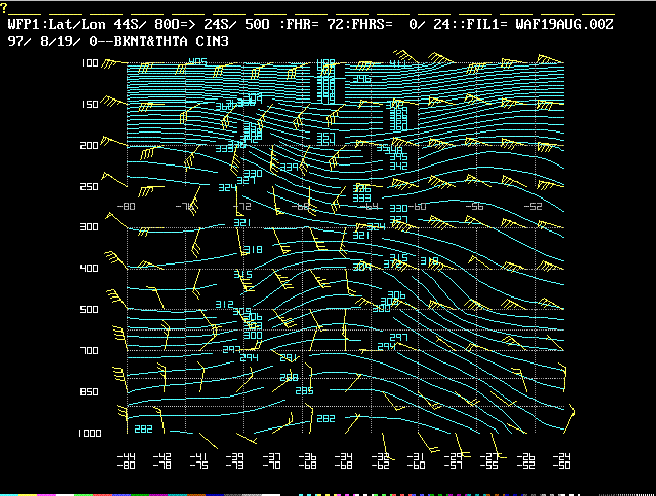The image size is (656, 496).
Task: Click the gray -52 longitude label inside plot
Action: 533,207
